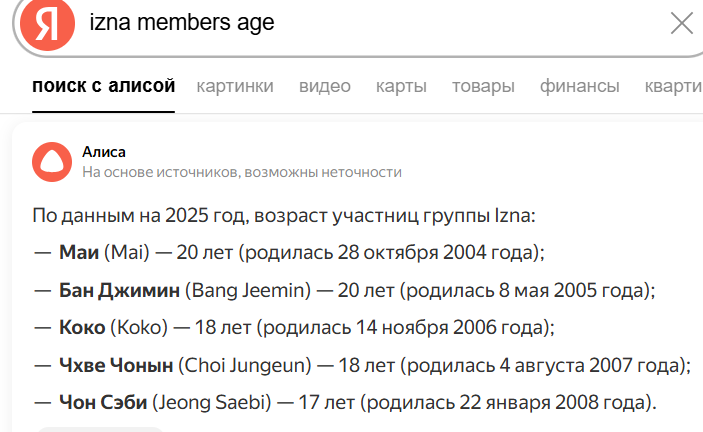This screenshot has height=432, width=703.
Task: Clear the search query with the X icon
Action: pos(680,23)
